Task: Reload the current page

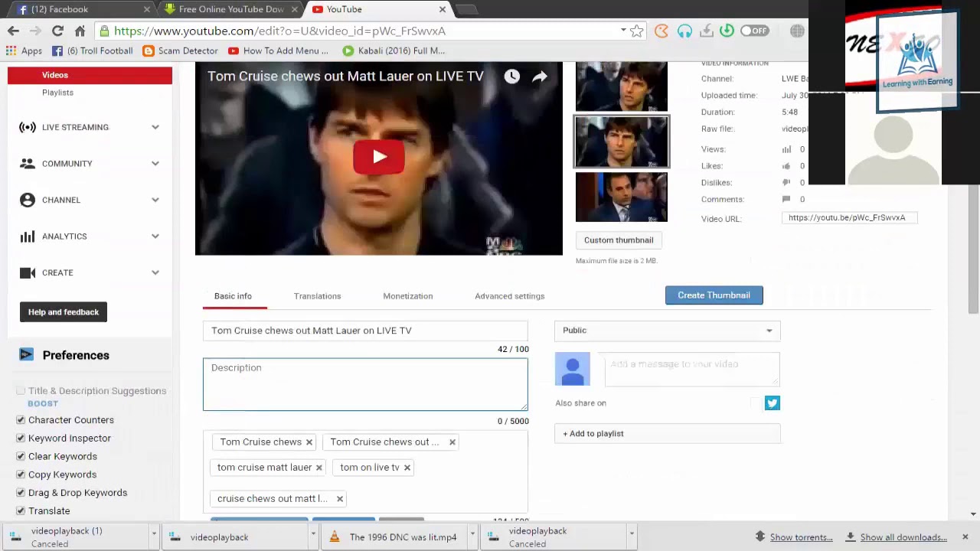Action: coord(57,31)
